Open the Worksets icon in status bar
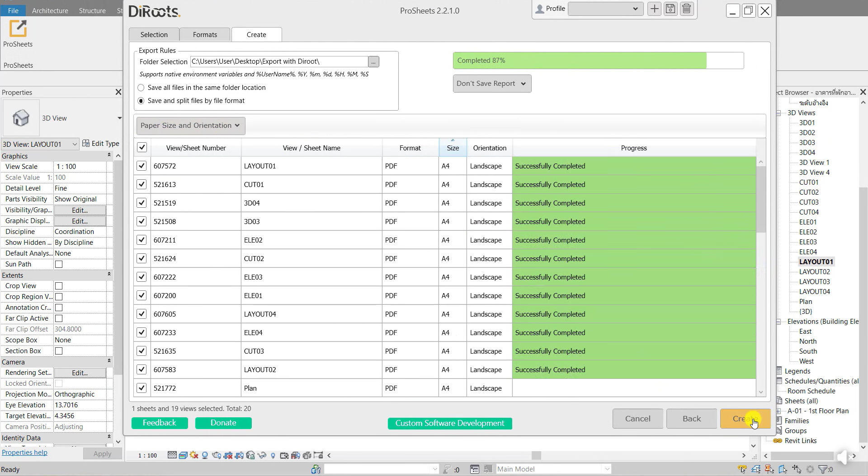868x476 pixels. [x=316, y=469]
